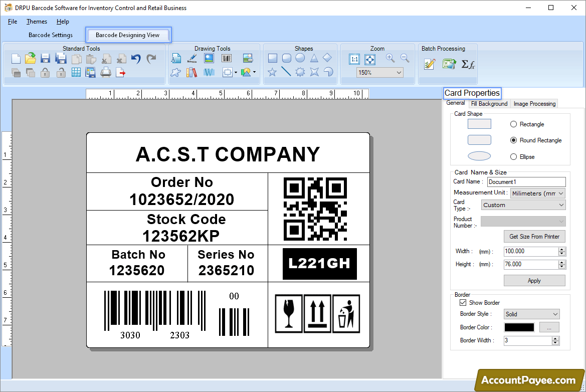586x392 pixels.
Task: Open border color picker ellipsis button
Action: [549, 327]
